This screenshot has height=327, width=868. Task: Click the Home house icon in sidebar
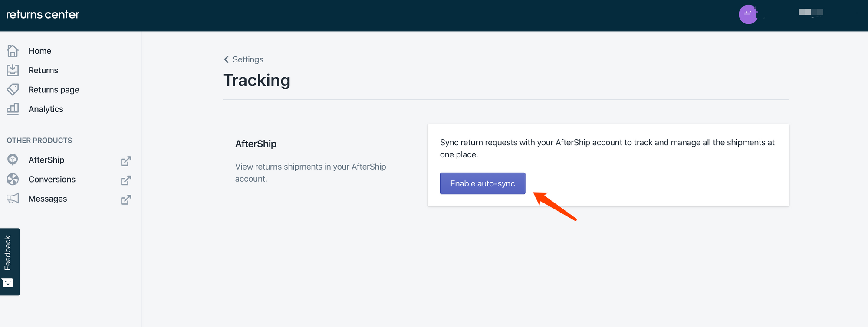click(x=13, y=51)
